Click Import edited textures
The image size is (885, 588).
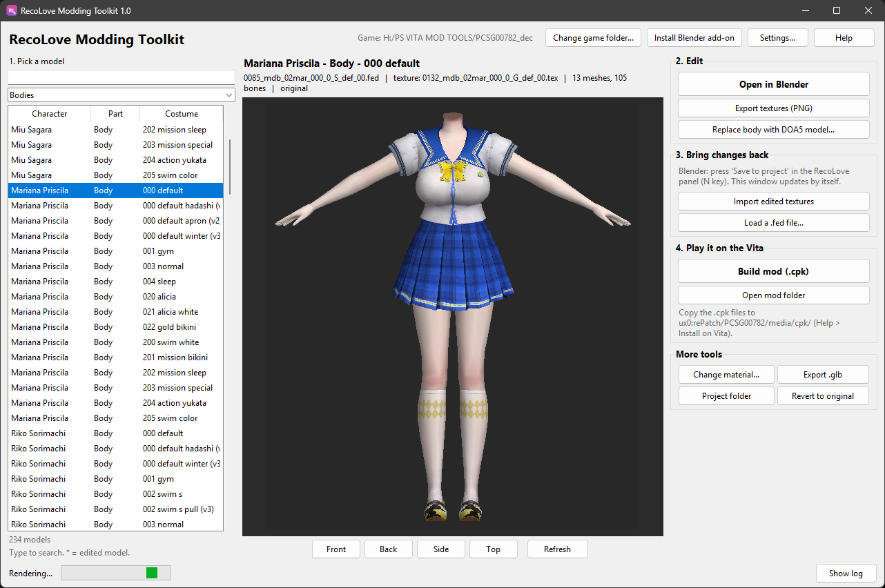click(774, 202)
